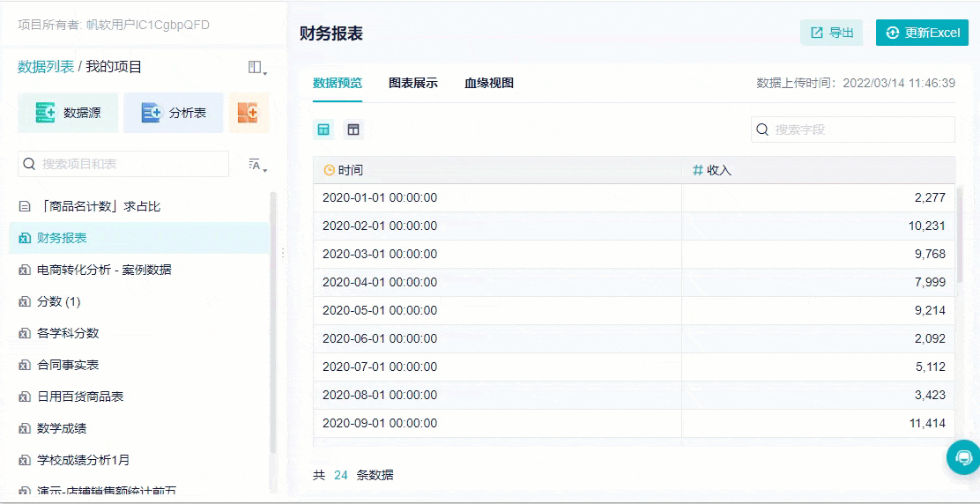This screenshot has width=980, height=504.
Task: Switch to the 数据预览 tab
Action: point(338,83)
